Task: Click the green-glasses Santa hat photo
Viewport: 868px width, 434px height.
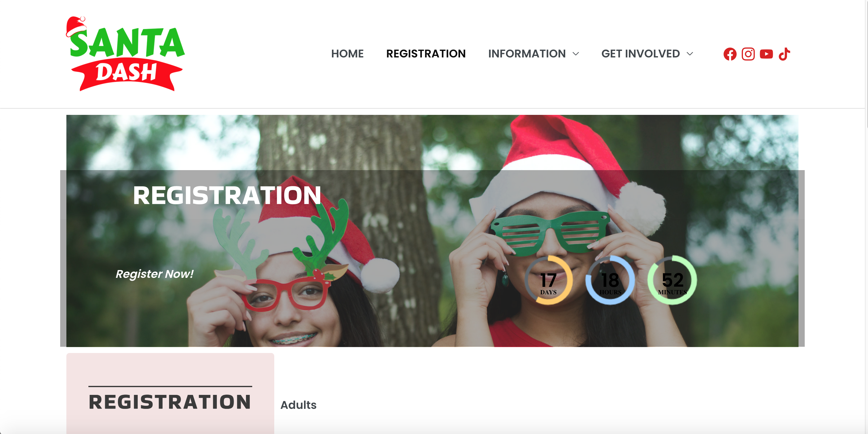Action: [432, 231]
